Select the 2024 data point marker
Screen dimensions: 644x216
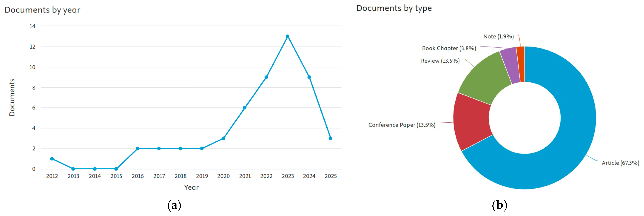point(309,77)
